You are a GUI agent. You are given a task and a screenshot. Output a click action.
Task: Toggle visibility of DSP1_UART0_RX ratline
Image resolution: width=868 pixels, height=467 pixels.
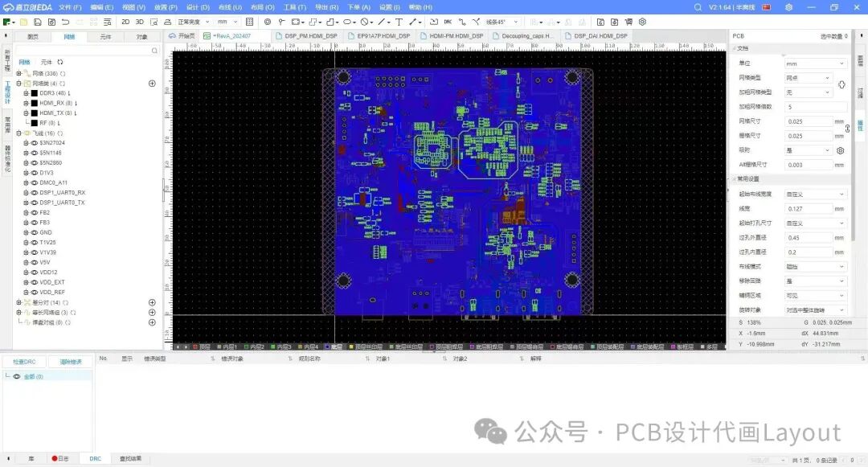point(35,193)
